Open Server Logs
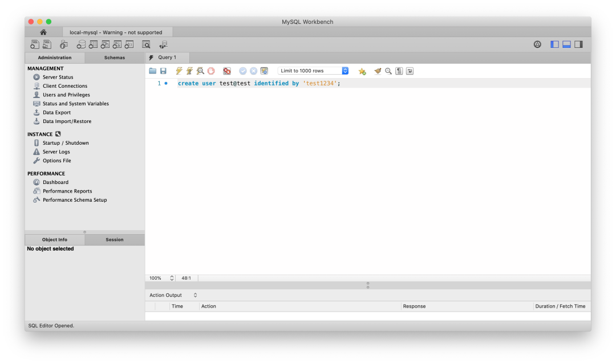The image size is (616, 364). tap(56, 152)
